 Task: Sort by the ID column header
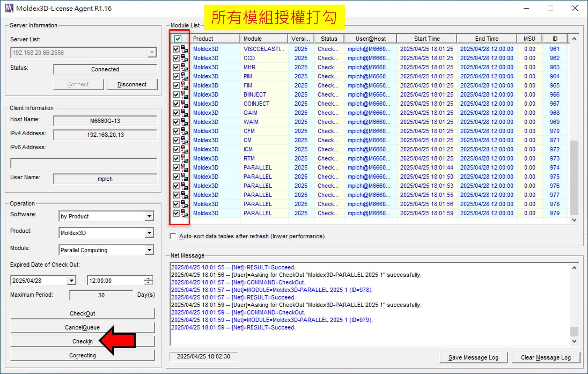click(x=555, y=39)
